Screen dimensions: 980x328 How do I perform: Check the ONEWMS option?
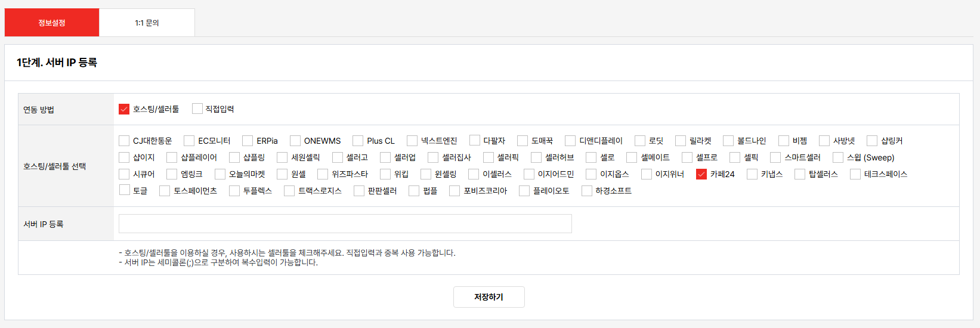tap(295, 141)
